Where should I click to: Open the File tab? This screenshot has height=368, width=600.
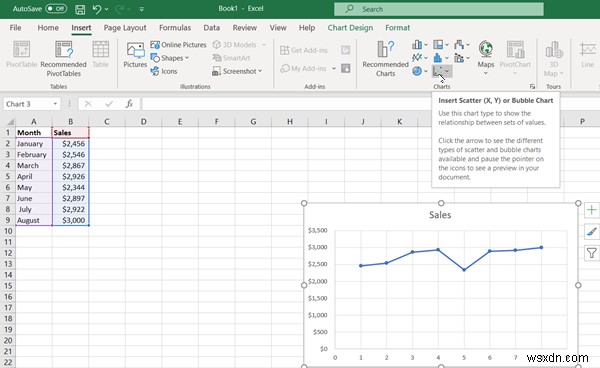pyautogui.click(x=15, y=28)
